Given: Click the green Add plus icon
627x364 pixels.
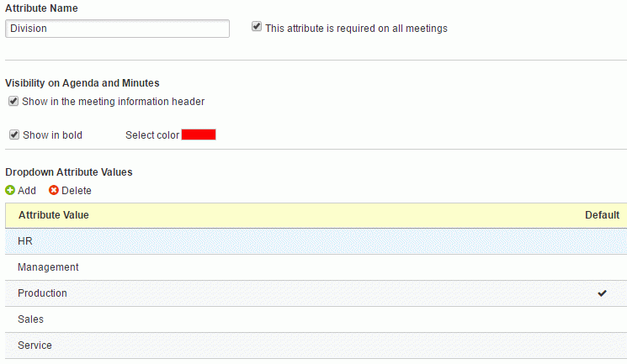Looking at the screenshot, I should click(x=10, y=190).
